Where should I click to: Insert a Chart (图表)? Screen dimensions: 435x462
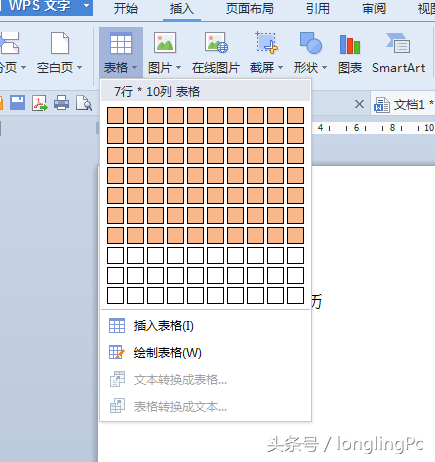pos(350,44)
